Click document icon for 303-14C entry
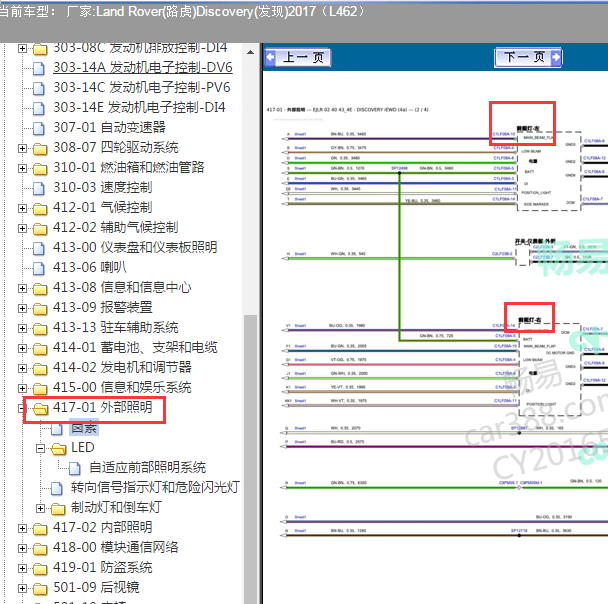This screenshot has height=604, width=608. coord(39,88)
